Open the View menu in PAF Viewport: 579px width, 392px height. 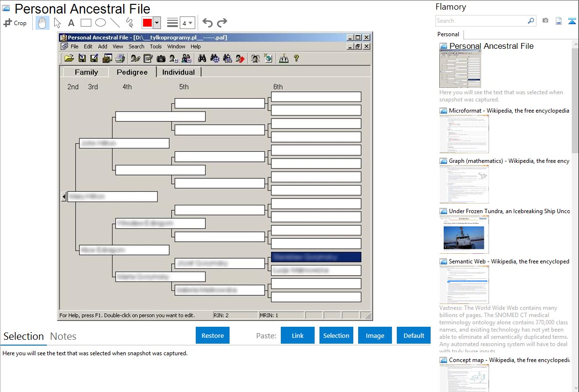(x=118, y=46)
